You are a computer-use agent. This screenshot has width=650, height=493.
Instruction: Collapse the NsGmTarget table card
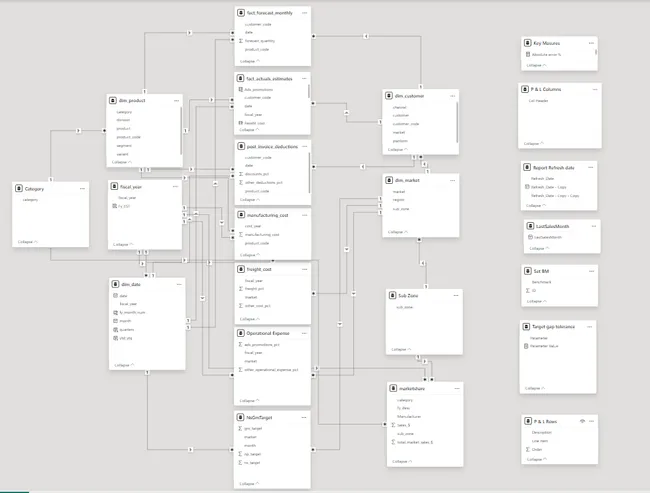(x=250, y=483)
